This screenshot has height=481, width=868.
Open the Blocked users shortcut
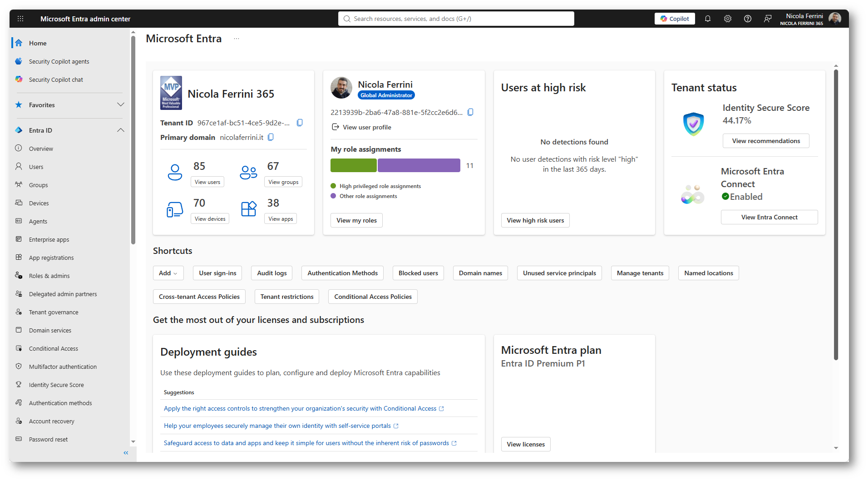click(x=418, y=273)
